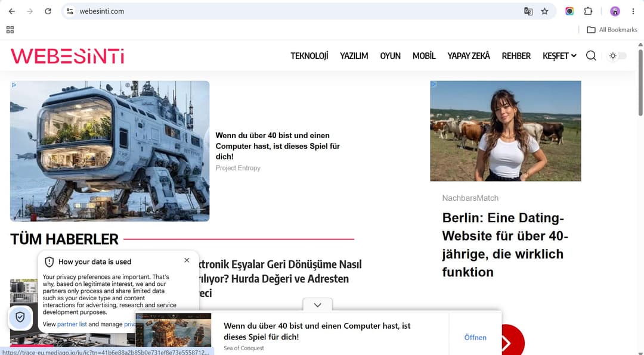Click the translate page icon
Viewport: 644px width, 355px height.
(528, 11)
